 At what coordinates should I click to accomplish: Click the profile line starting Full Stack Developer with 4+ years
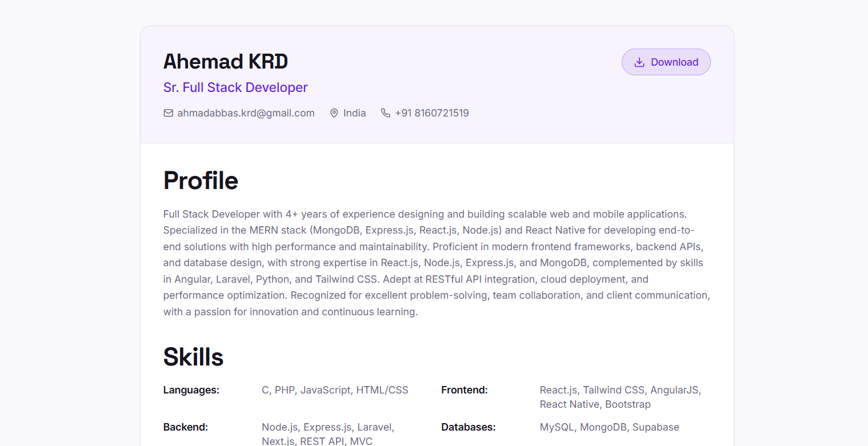(x=425, y=214)
